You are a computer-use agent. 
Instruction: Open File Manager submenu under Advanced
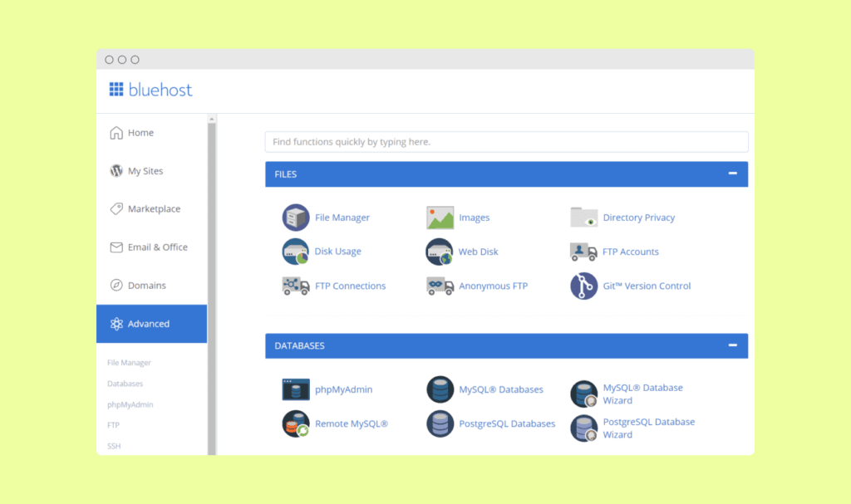click(129, 363)
